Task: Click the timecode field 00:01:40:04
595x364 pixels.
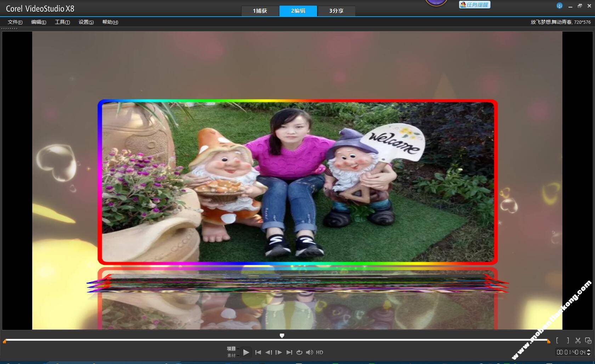Action: click(x=571, y=352)
